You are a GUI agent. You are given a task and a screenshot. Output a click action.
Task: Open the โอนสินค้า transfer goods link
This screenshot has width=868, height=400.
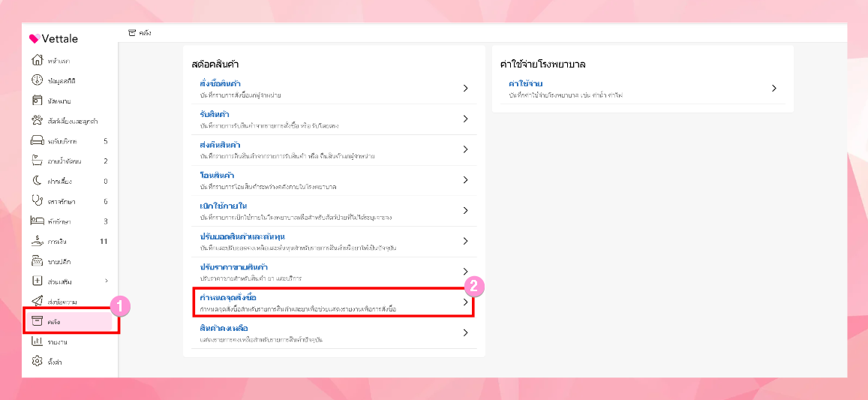[217, 176]
